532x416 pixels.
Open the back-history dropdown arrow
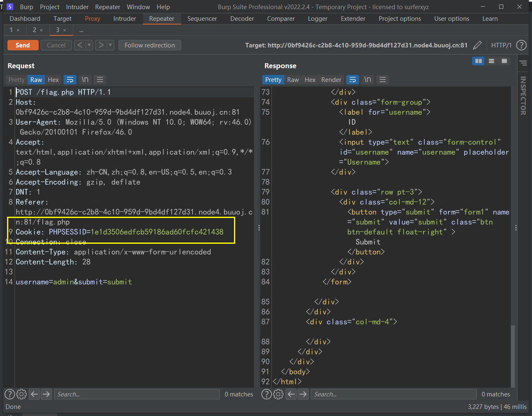click(89, 45)
